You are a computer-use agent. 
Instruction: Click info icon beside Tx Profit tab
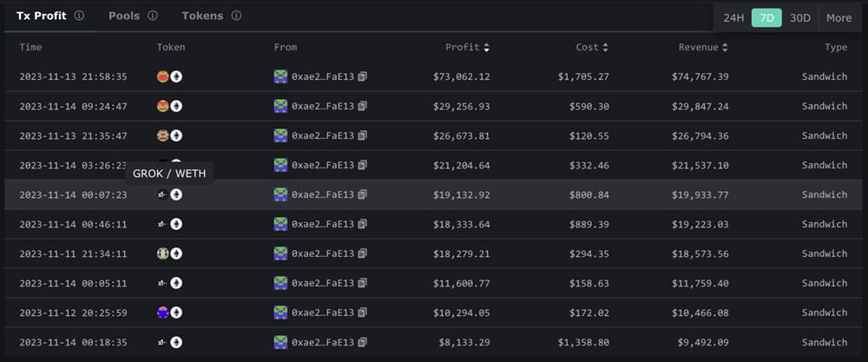(79, 16)
